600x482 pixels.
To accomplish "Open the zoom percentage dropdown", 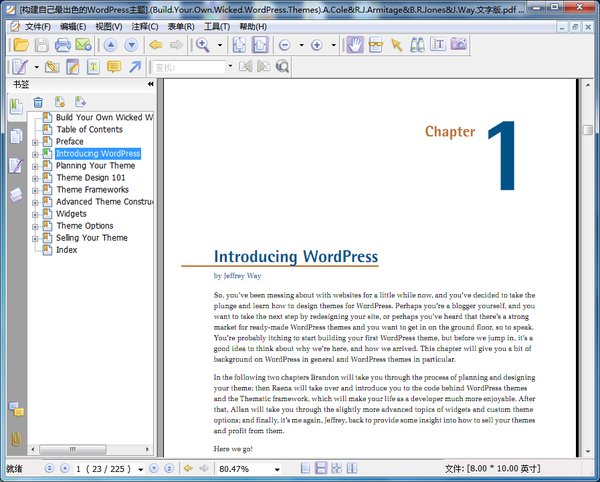I will tap(277, 469).
